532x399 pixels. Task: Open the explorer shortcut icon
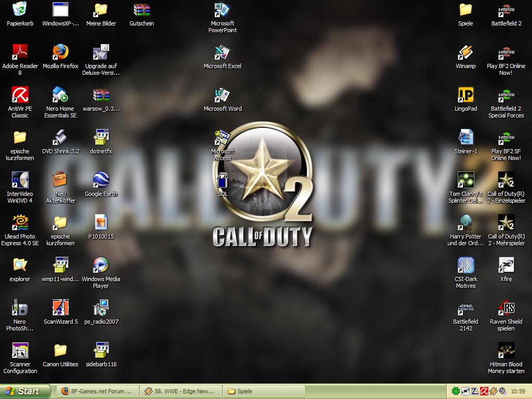coord(20,265)
